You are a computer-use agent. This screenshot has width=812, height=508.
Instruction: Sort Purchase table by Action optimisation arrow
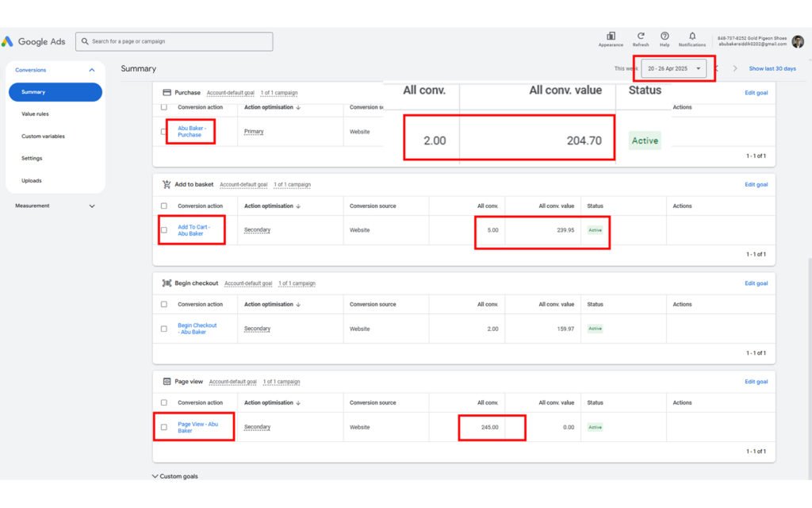(298, 107)
